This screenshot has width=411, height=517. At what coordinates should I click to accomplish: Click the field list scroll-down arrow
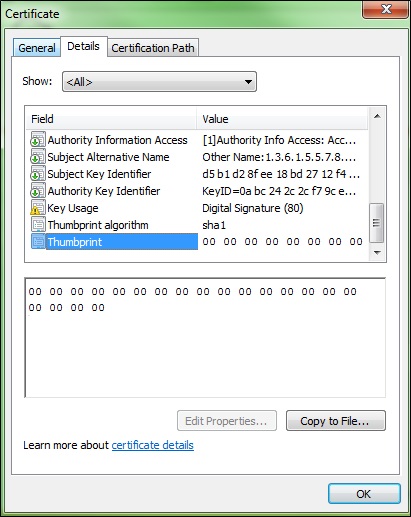click(377, 253)
